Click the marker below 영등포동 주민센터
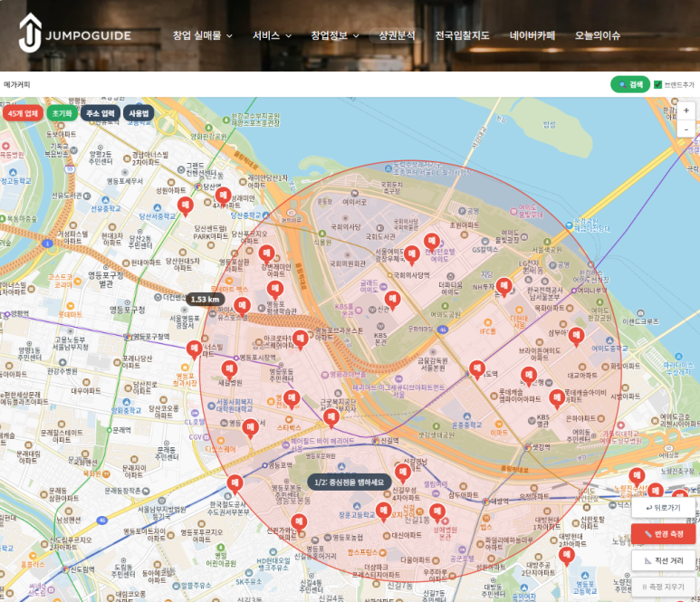The width and height of the screenshot is (700, 602). (x=292, y=399)
